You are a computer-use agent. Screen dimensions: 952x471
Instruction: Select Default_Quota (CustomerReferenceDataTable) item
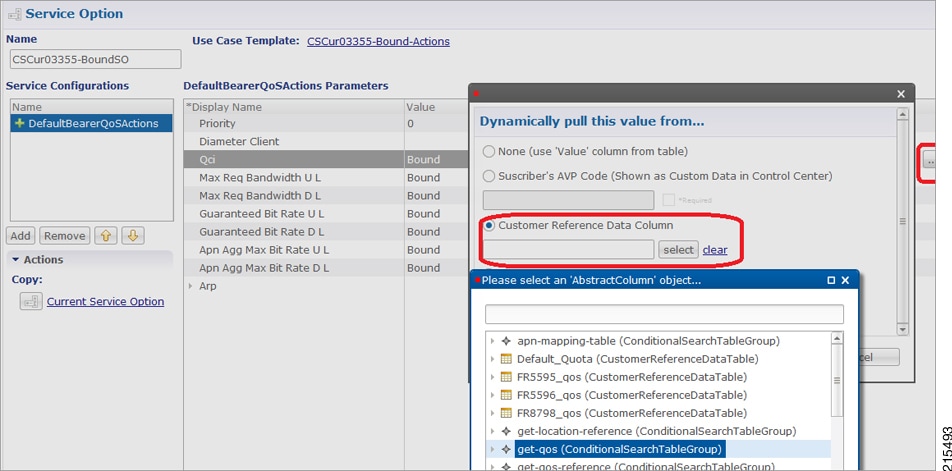pos(638,359)
